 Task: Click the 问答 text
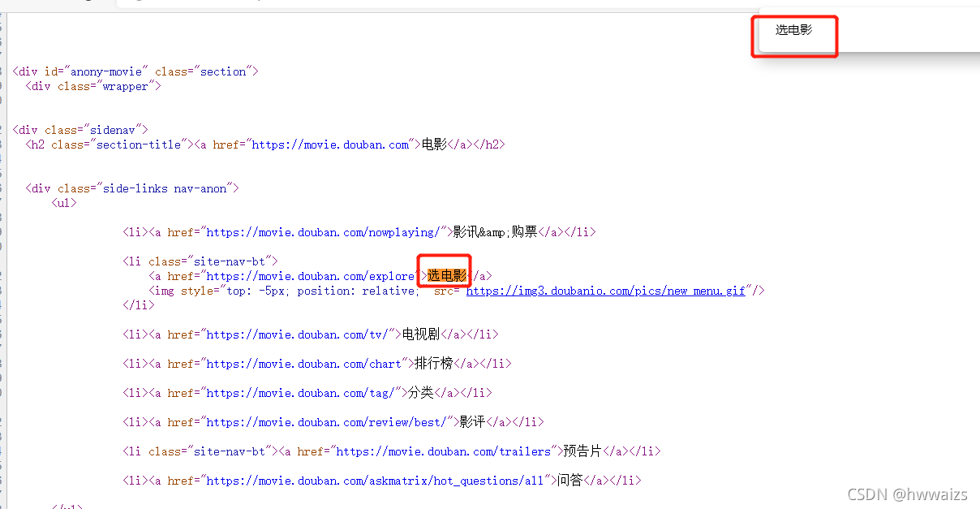pos(570,481)
